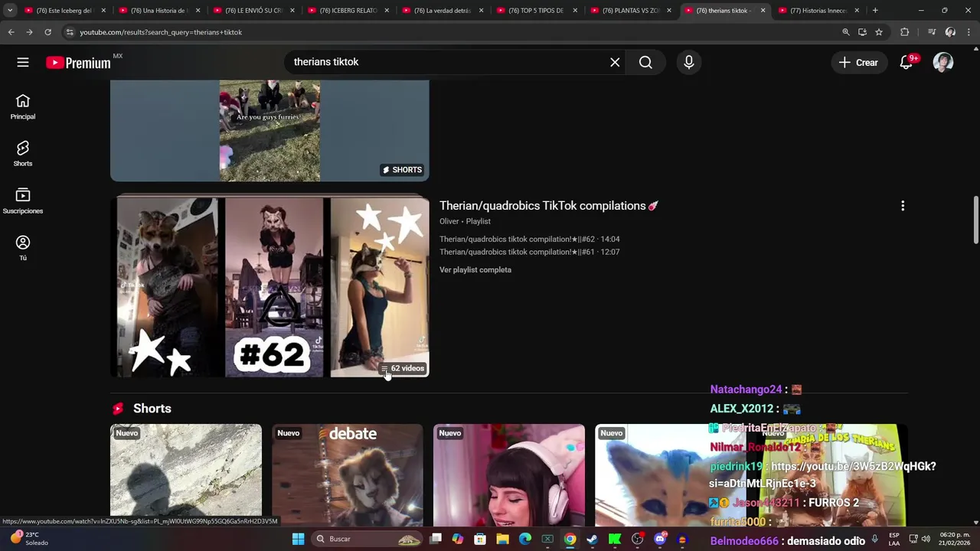Switch to 'Historias Innece' tab

click(819, 11)
